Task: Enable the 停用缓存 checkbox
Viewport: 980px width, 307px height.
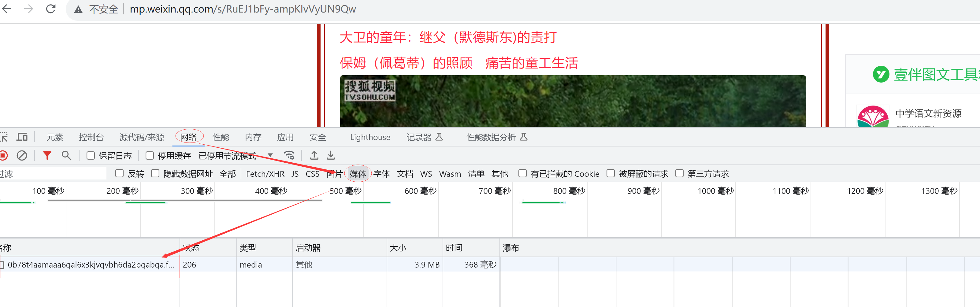Action: point(150,155)
